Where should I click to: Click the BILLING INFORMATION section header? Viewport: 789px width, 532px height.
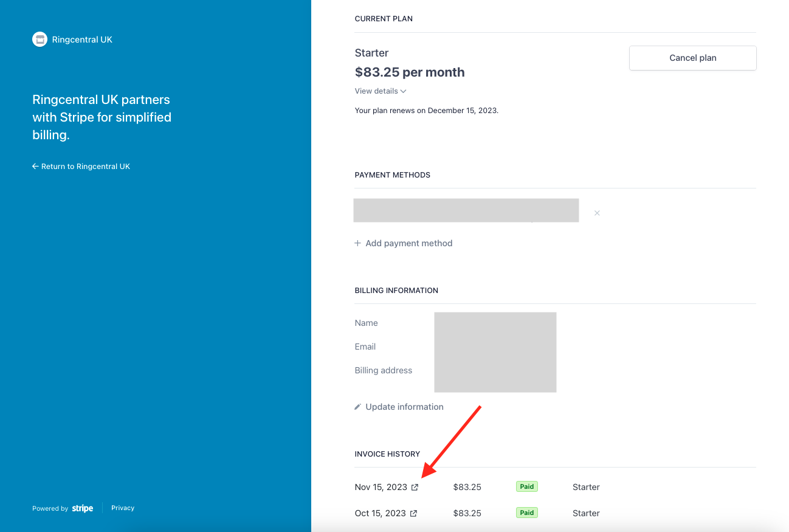pos(396,291)
